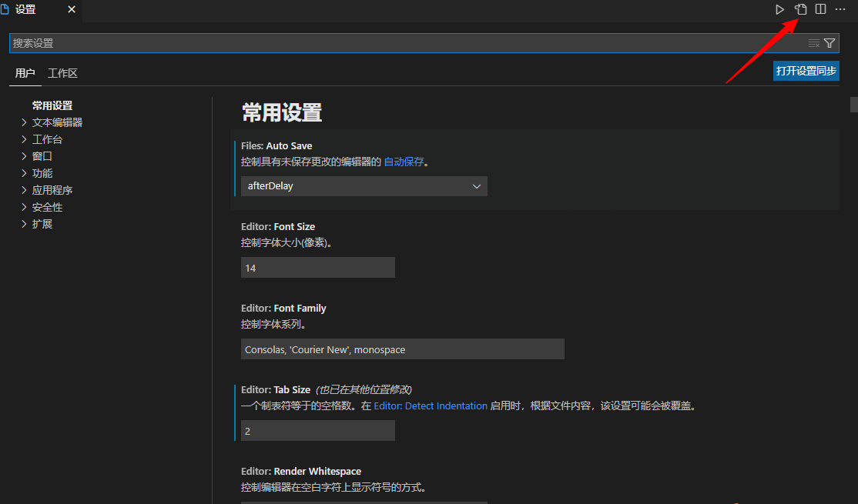Viewport: 858px width, 504px height.
Task: Open Settings (JSON) file icon
Action: 800,9
